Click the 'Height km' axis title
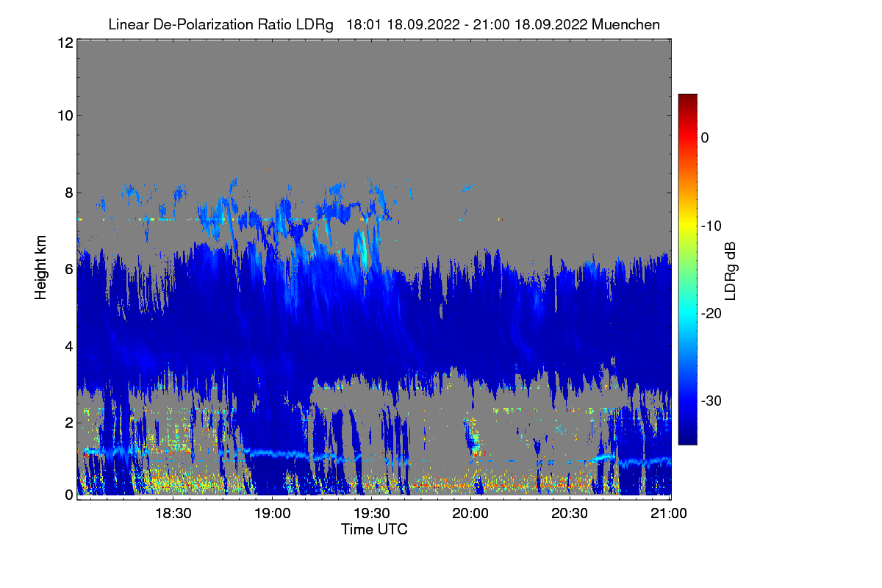 tap(40, 268)
